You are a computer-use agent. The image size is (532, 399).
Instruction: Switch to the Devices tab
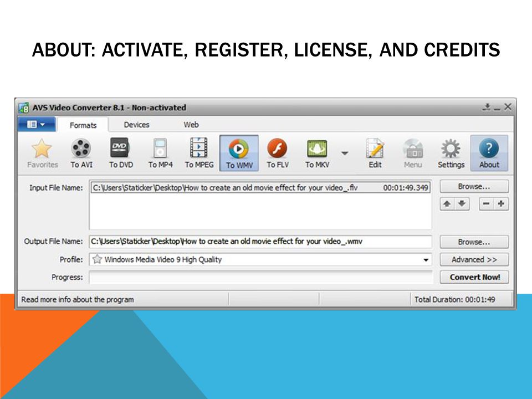coord(136,125)
